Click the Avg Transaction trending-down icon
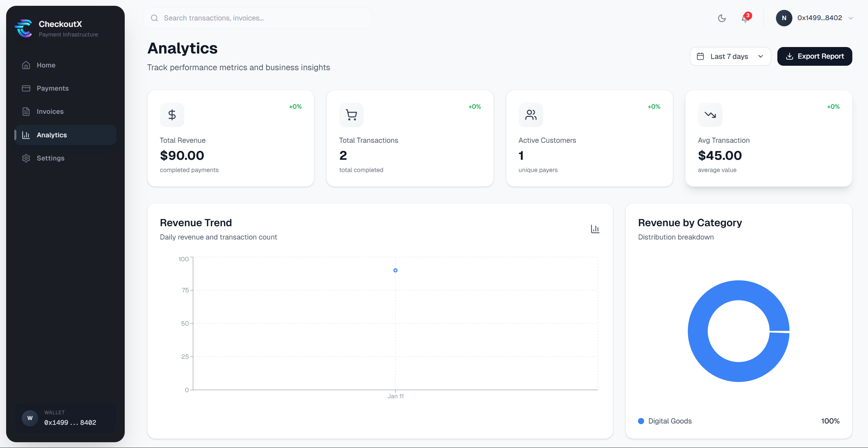This screenshot has height=448, width=868. [710, 115]
